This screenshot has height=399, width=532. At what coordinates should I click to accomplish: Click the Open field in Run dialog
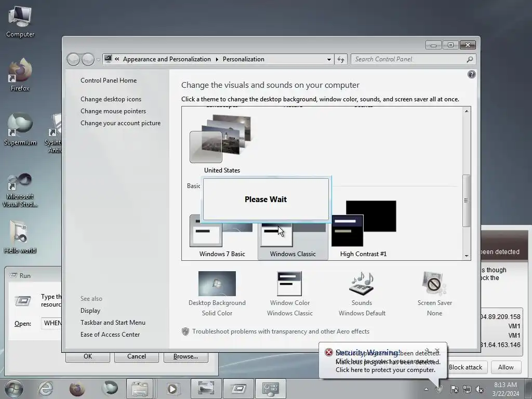[51, 323]
